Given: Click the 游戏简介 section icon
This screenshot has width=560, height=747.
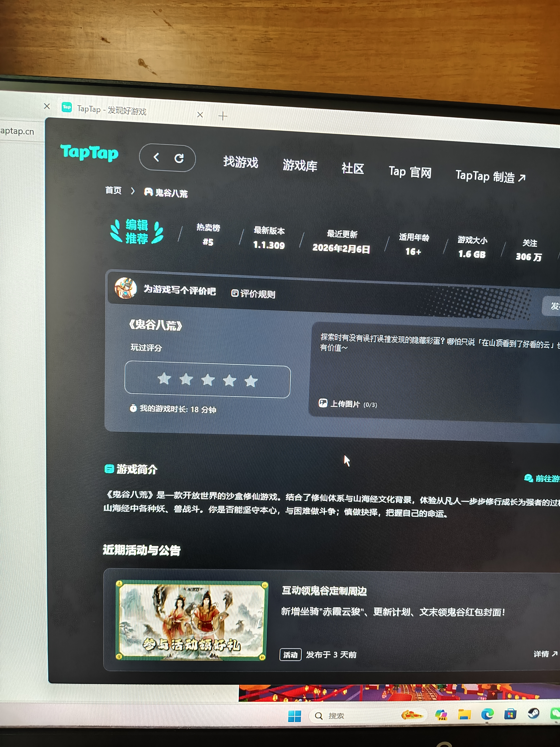Looking at the screenshot, I should click(x=109, y=469).
